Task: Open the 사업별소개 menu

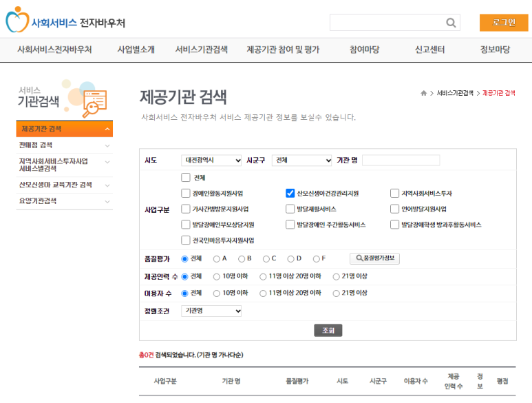Action: [x=136, y=50]
